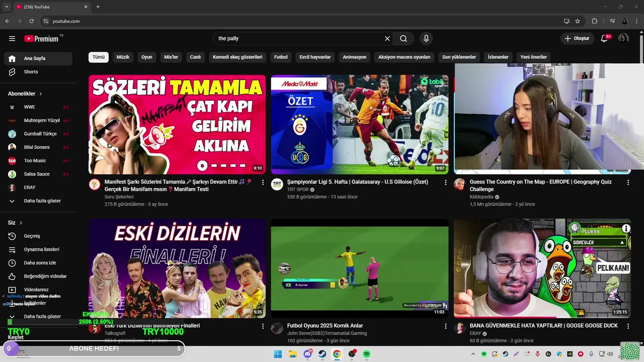Screen dimensions: 644x362
Task: Click the Soru Şekerleri channel avatar
Action: pyautogui.click(x=95, y=185)
